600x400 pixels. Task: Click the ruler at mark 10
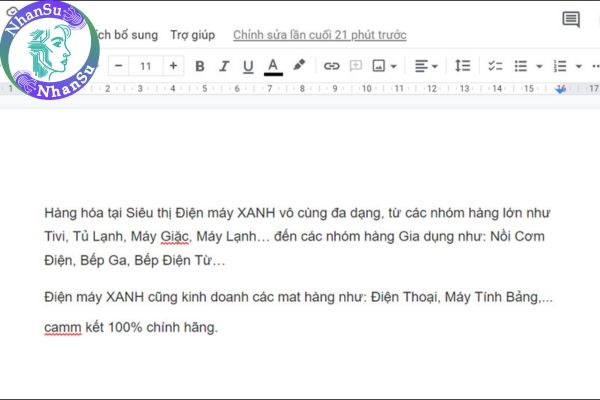[367, 89]
